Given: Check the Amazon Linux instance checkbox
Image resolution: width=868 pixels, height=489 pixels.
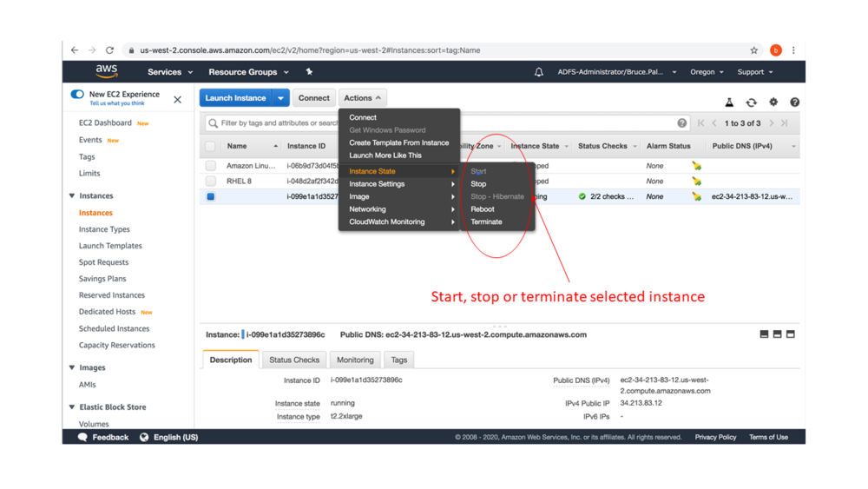Looking at the screenshot, I should pyautogui.click(x=210, y=166).
